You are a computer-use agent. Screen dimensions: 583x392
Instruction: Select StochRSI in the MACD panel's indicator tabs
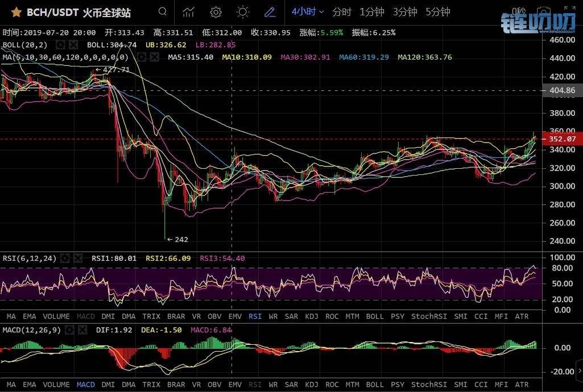click(x=429, y=385)
